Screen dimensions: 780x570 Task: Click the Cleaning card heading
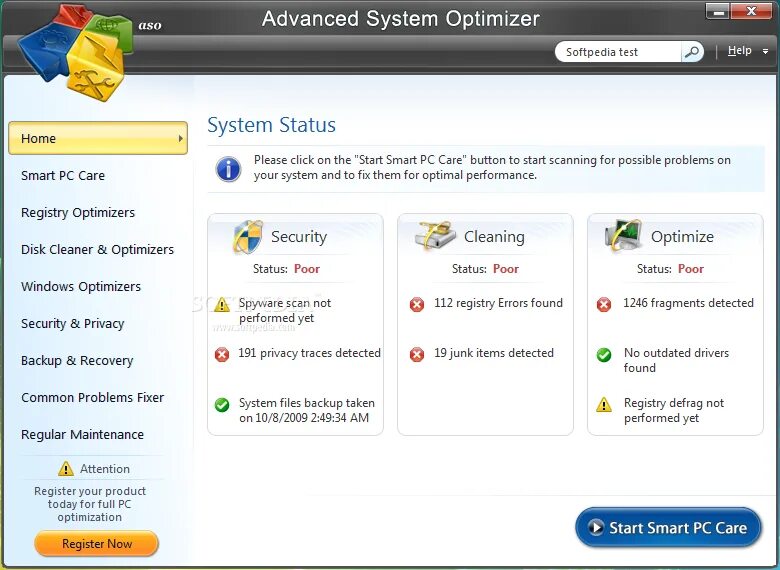pyautogui.click(x=494, y=237)
